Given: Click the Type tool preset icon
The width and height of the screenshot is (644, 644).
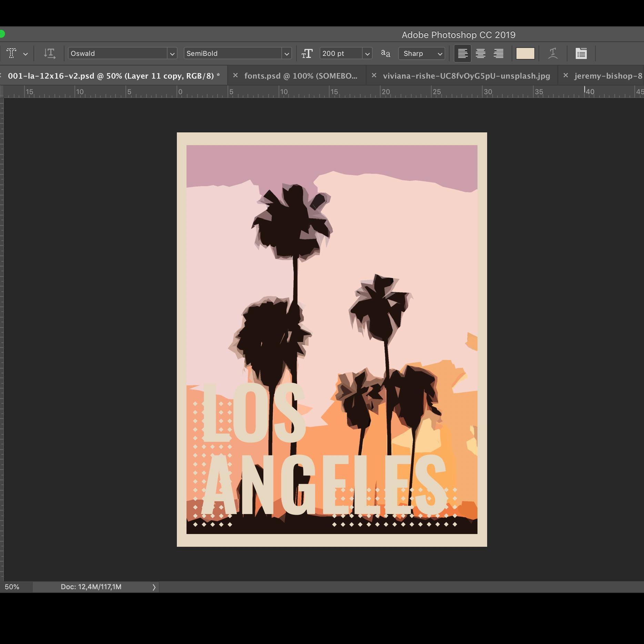Looking at the screenshot, I should click(11, 53).
